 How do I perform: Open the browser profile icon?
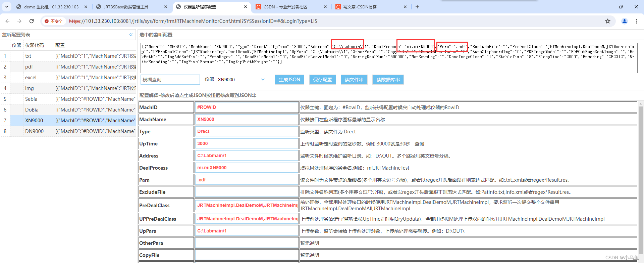pyautogui.click(x=625, y=21)
